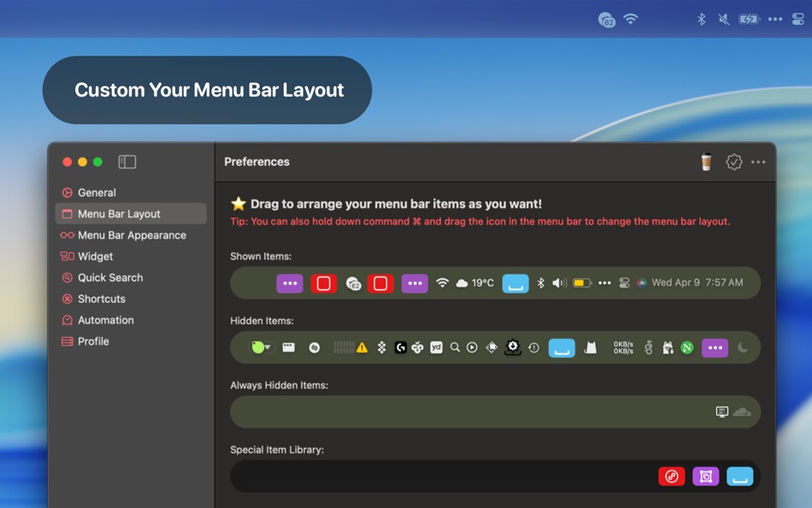Viewport: 812px width, 508px height.
Task: Select the purple ellipsis item in Hidden Items
Action: coord(715,348)
